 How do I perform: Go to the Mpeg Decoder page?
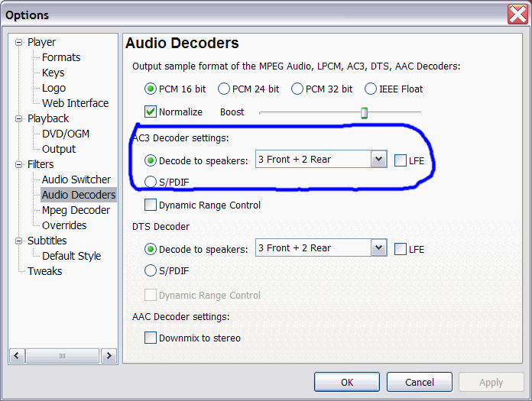tap(76, 210)
